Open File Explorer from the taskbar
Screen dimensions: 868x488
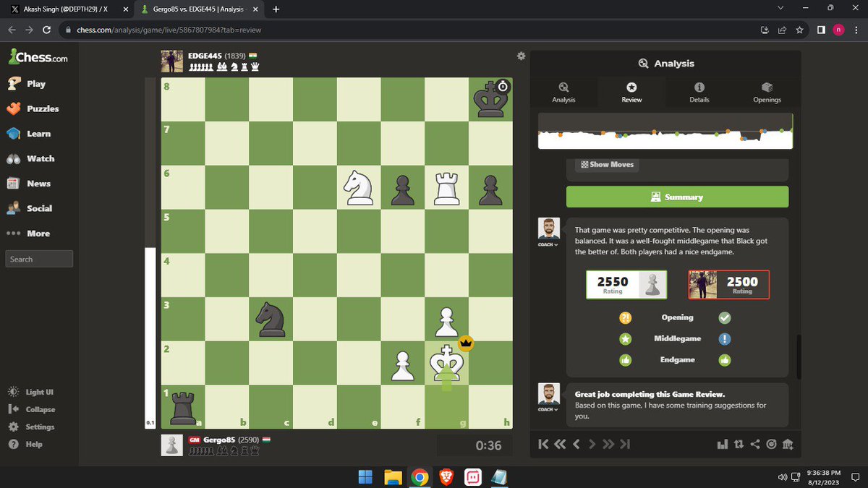392,476
